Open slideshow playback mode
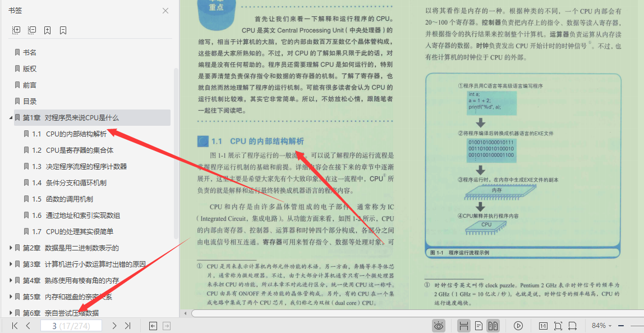 (518, 325)
